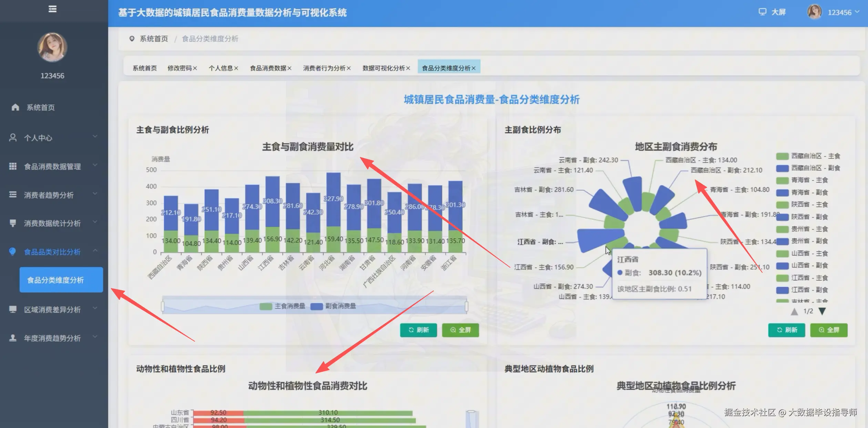
Task: Click the grid icon beside 食品消费数据管理
Action: pos(13,166)
